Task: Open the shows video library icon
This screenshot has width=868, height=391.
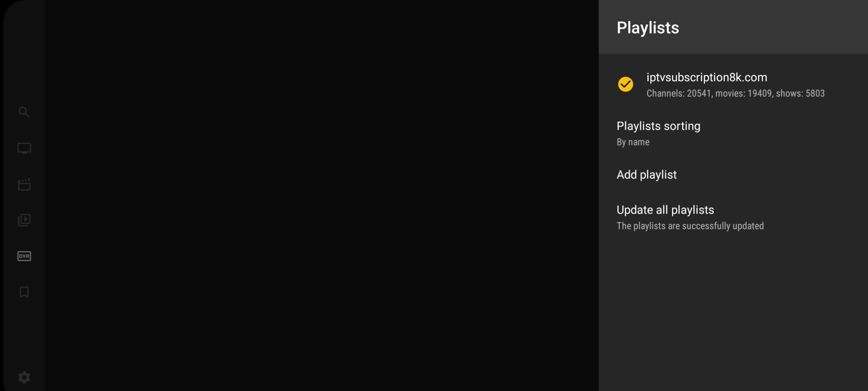Action: point(24,220)
